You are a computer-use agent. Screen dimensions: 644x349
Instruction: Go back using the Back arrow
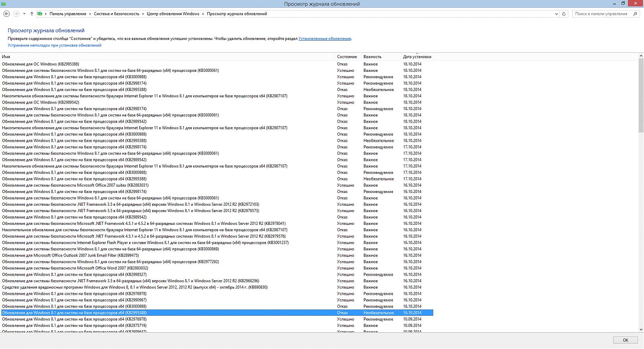pos(7,14)
